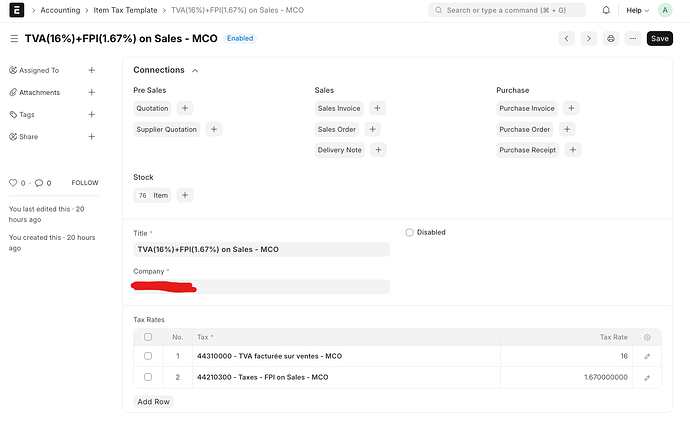Add an attachment plus icon
The width and height of the screenshot is (690, 426).
91,93
